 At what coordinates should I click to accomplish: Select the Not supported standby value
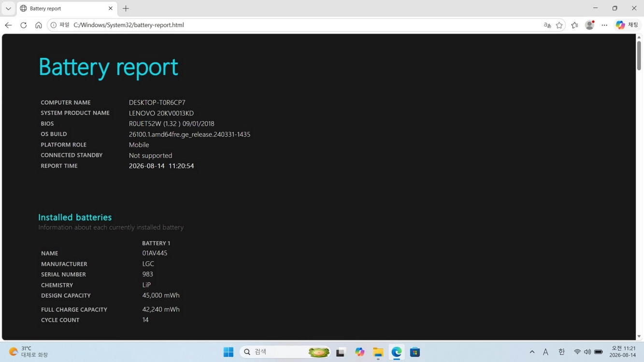point(150,155)
